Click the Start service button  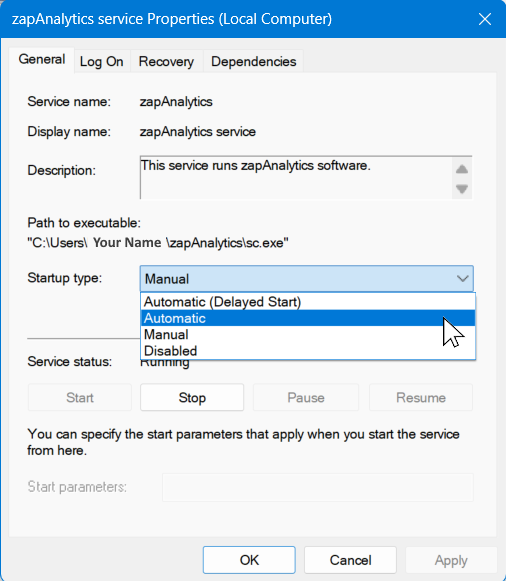pos(80,398)
